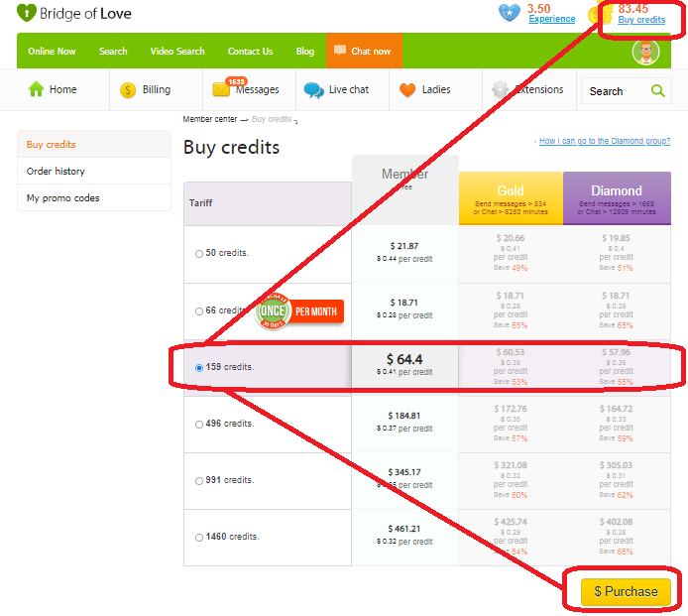Select the 991 credits radio button
This screenshot has width=688, height=616.
[198, 481]
